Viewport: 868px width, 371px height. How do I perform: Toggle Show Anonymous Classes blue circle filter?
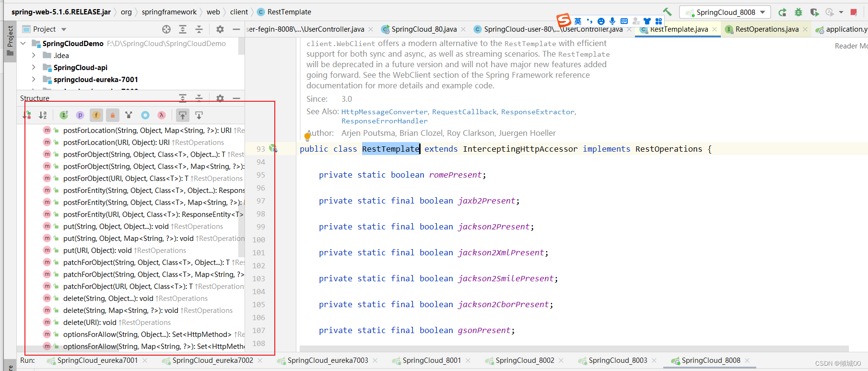coord(145,115)
